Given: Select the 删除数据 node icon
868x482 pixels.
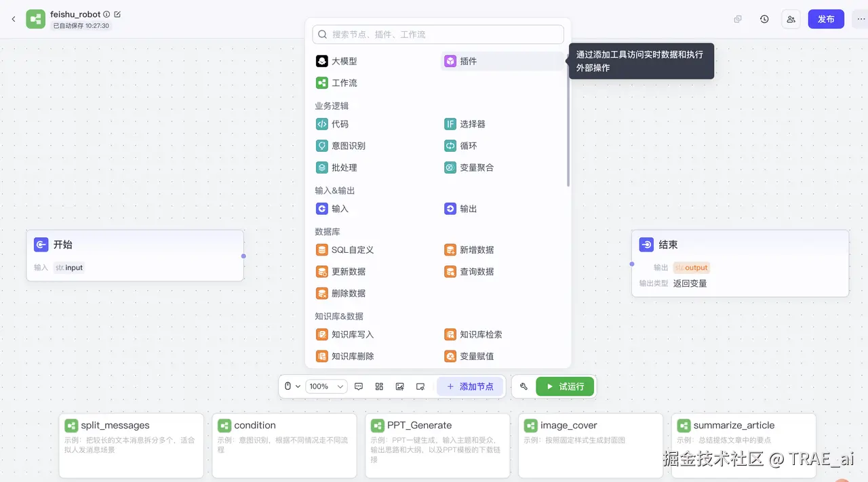Looking at the screenshot, I should (x=322, y=293).
